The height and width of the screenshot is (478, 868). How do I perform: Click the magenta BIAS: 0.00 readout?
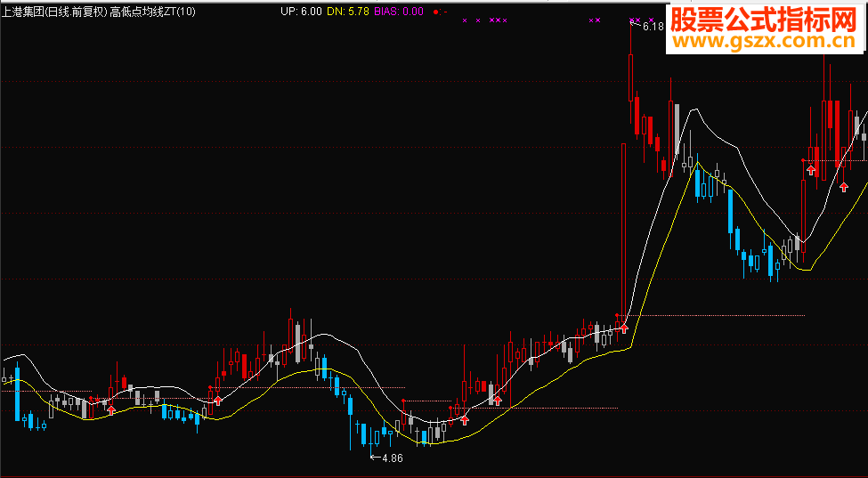pyautogui.click(x=399, y=11)
